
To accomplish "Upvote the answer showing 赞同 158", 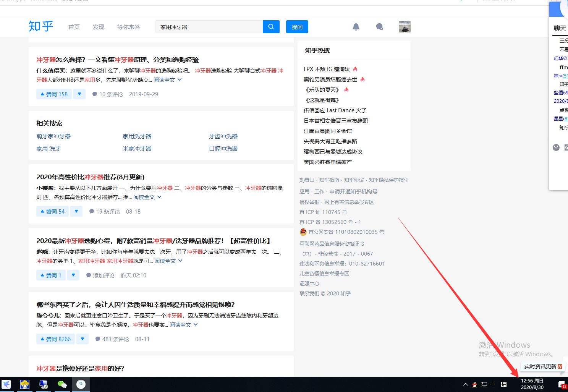I will pyautogui.click(x=54, y=94).
